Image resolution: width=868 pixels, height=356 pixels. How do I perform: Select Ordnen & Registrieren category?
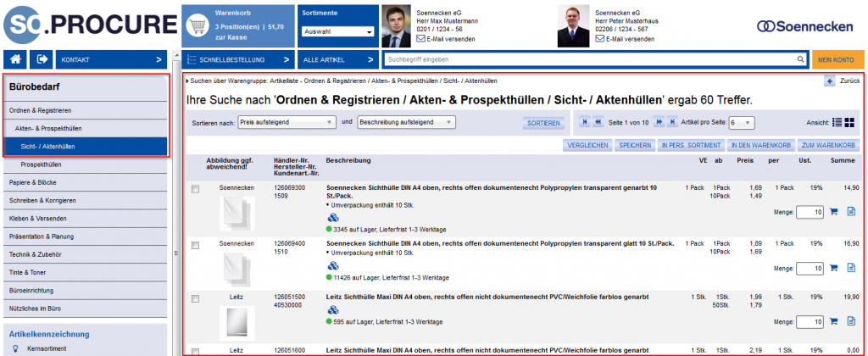pos(86,110)
